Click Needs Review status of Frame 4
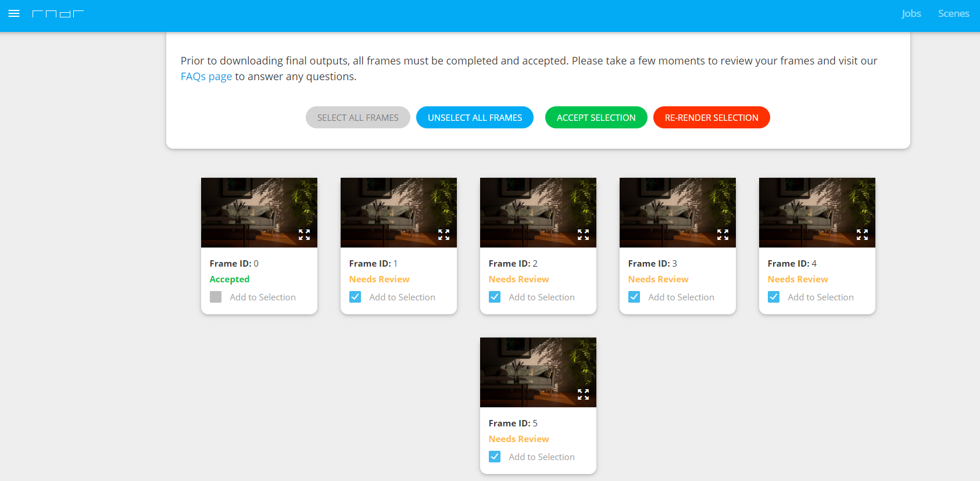Image resolution: width=980 pixels, height=481 pixels. point(798,279)
